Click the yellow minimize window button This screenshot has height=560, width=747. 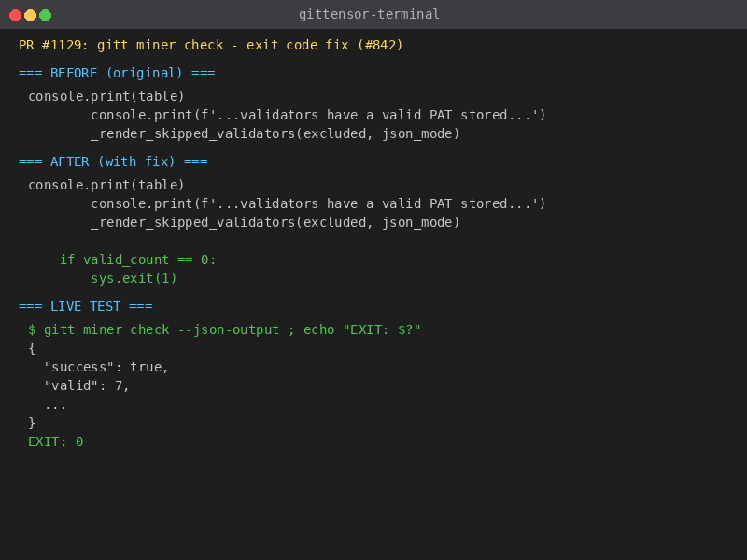[x=31, y=16]
